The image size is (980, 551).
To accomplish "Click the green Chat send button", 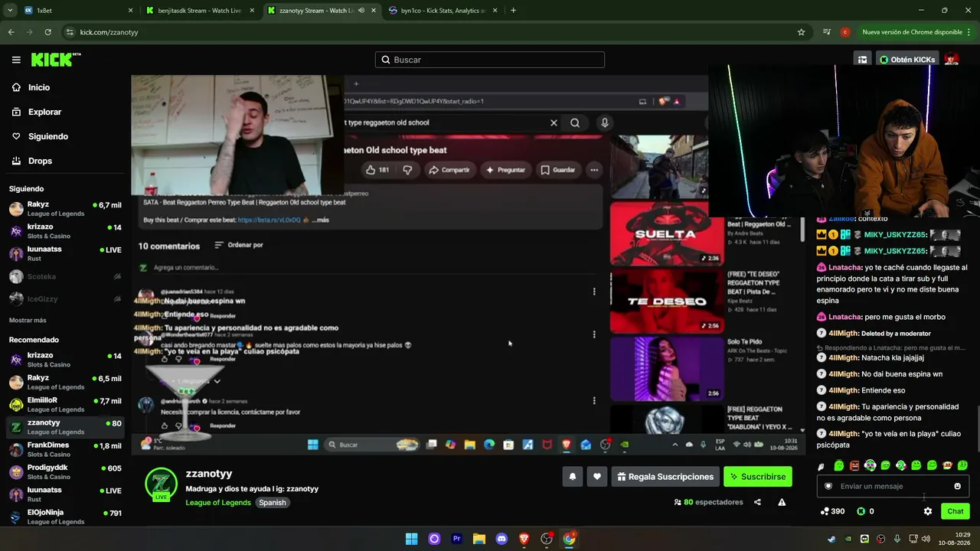I will 955,511.
